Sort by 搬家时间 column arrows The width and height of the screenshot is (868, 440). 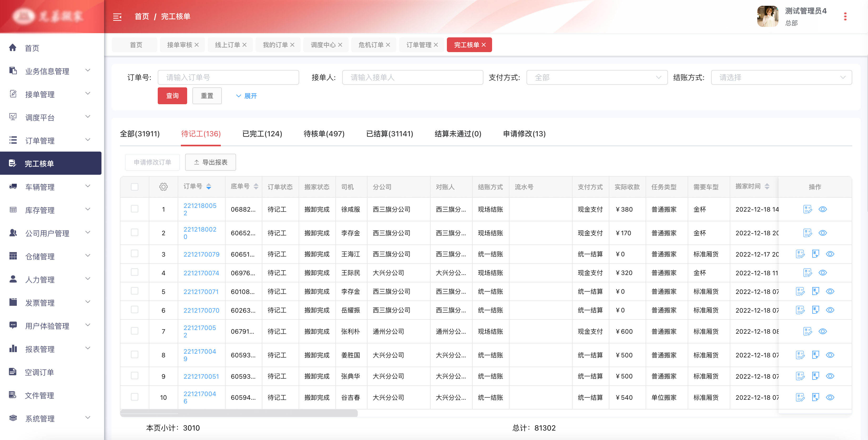[x=767, y=187]
